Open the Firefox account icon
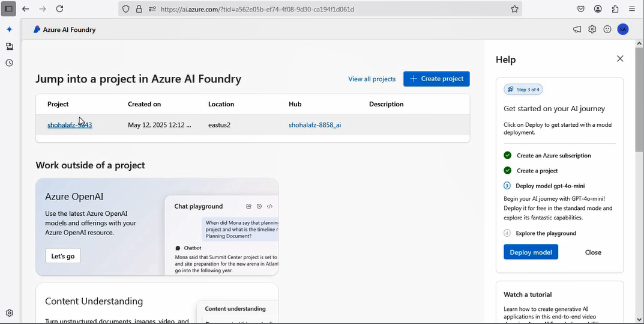644x324 pixels. 598,8
